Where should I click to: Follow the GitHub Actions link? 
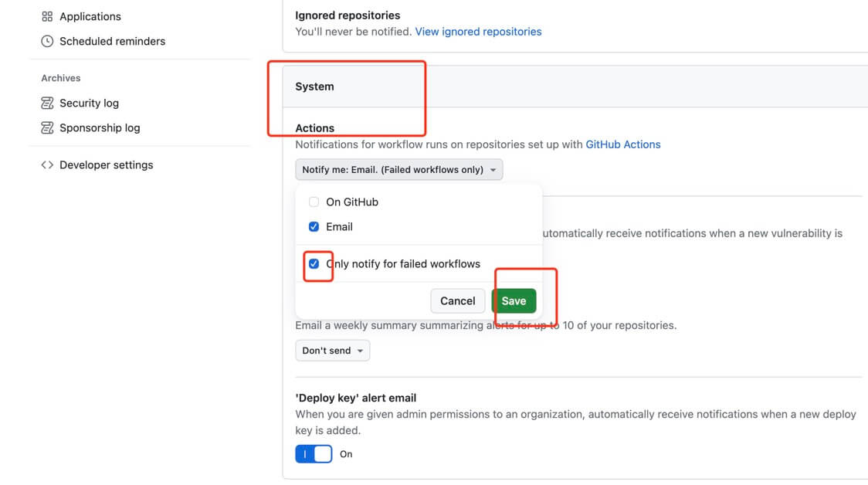622,144
